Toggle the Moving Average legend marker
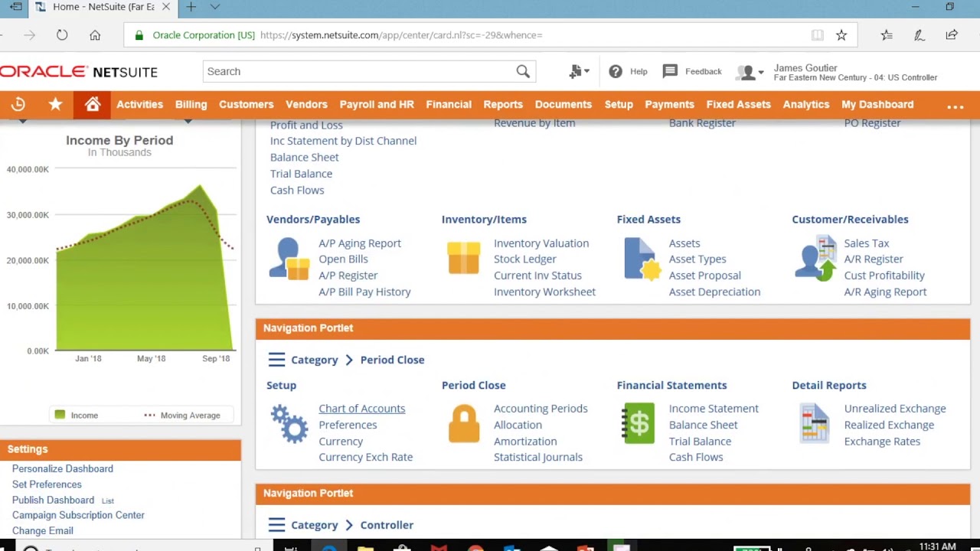 coord(149,415)
